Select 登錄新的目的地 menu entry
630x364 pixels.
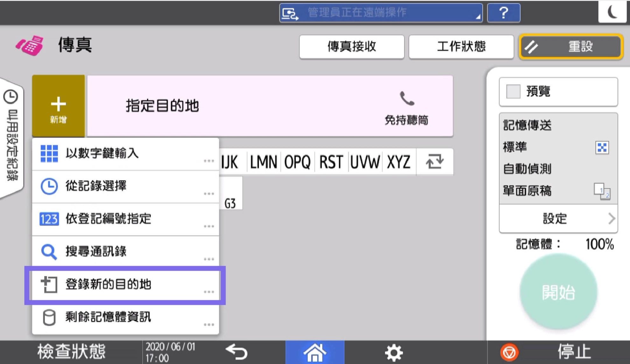tap(125, 285)
